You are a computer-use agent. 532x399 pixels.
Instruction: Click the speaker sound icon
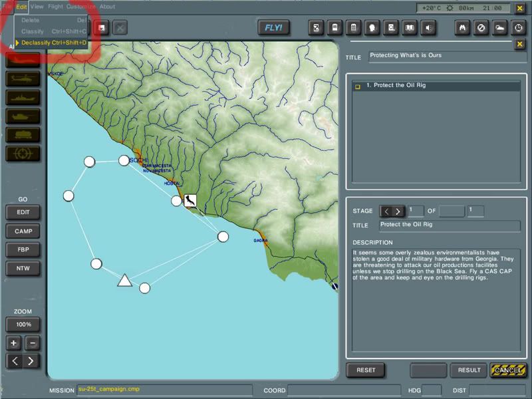429,27
